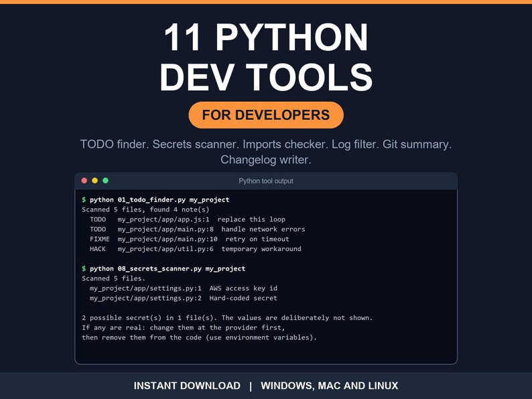
Task: Click the green $ prompt before 08_secrets_scanner
Action: click(x=84, y=268)
